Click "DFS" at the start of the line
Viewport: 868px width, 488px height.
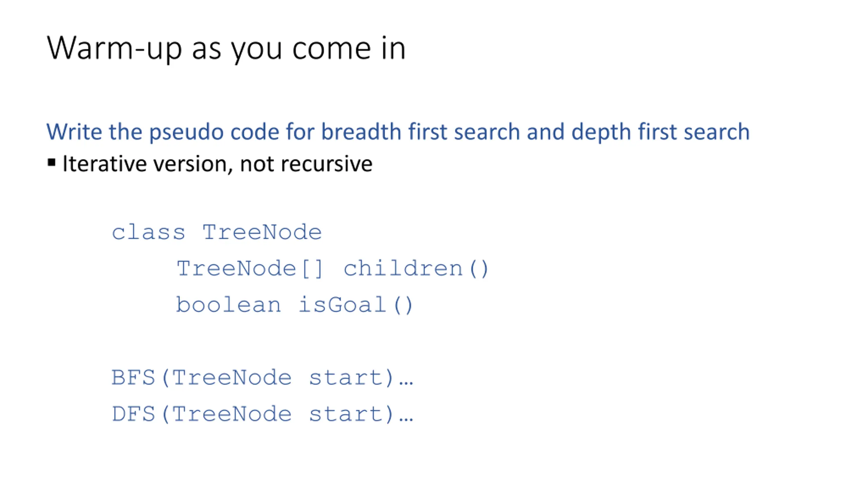(133, 414)
